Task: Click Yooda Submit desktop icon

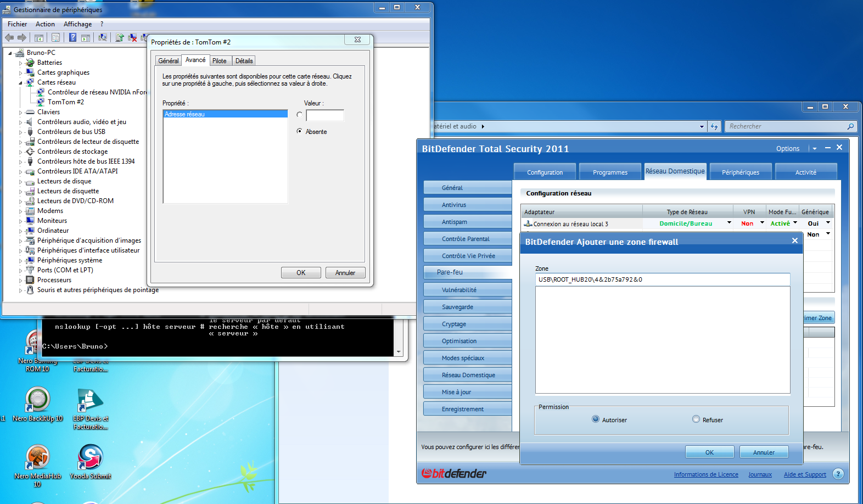Action: (91, 457)
